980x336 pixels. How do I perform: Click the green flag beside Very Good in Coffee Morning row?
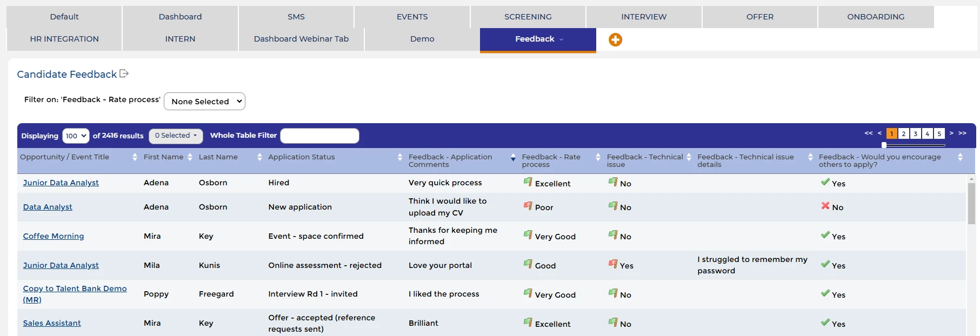(x=528, y=234)
